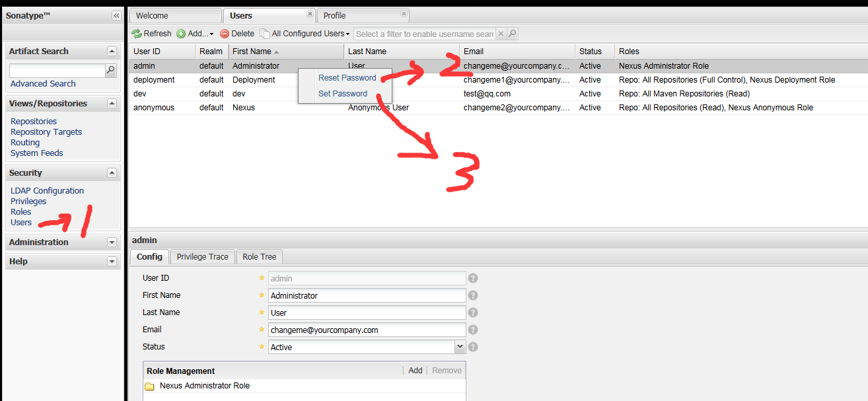Click into the artifact search box
Image resolution: width=868 pixels, height=401 pixels.
(57, 70)
